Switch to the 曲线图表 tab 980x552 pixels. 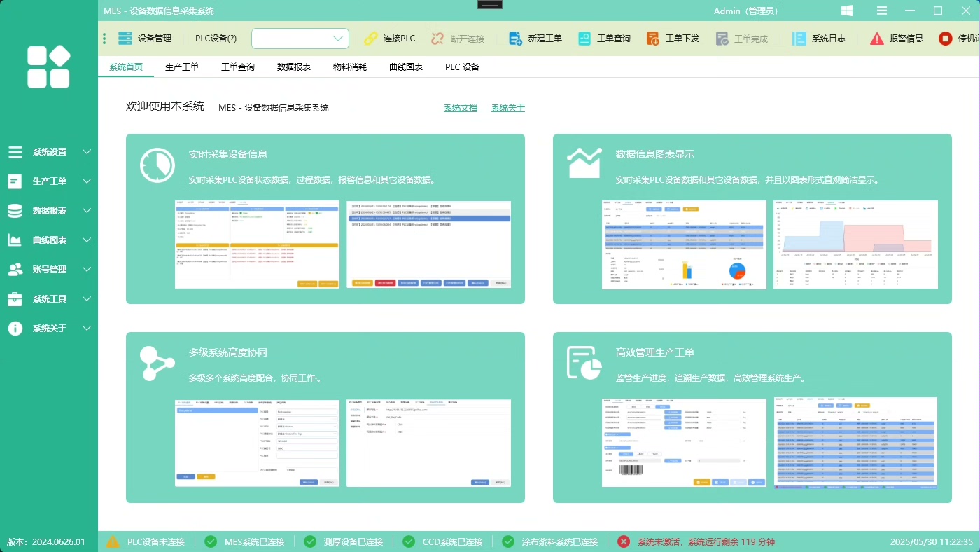click(406, 67)
